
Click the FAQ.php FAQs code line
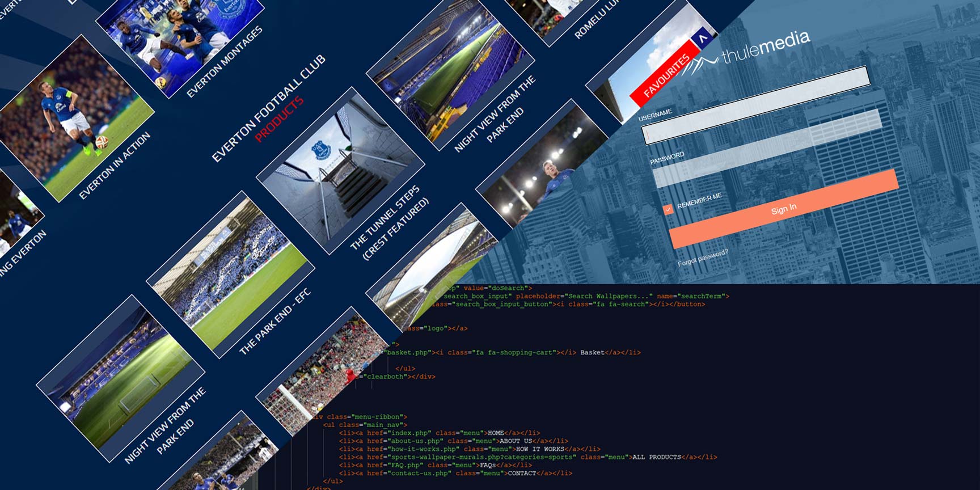point(436,465)
